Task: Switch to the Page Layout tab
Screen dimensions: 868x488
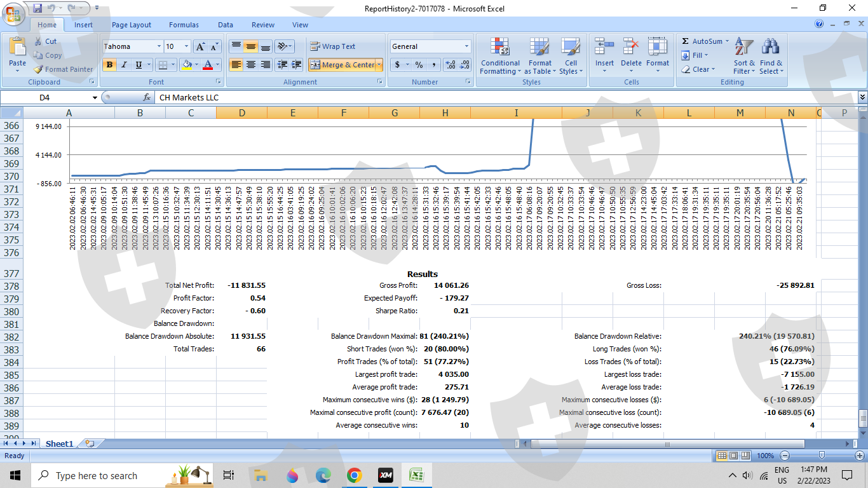Action: pos(132,25)
